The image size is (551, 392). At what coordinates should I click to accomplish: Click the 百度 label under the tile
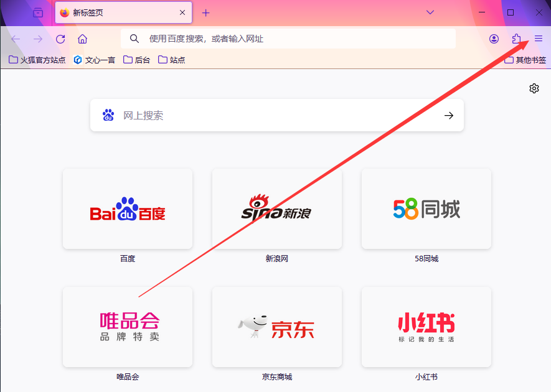[x=128, y=259]
